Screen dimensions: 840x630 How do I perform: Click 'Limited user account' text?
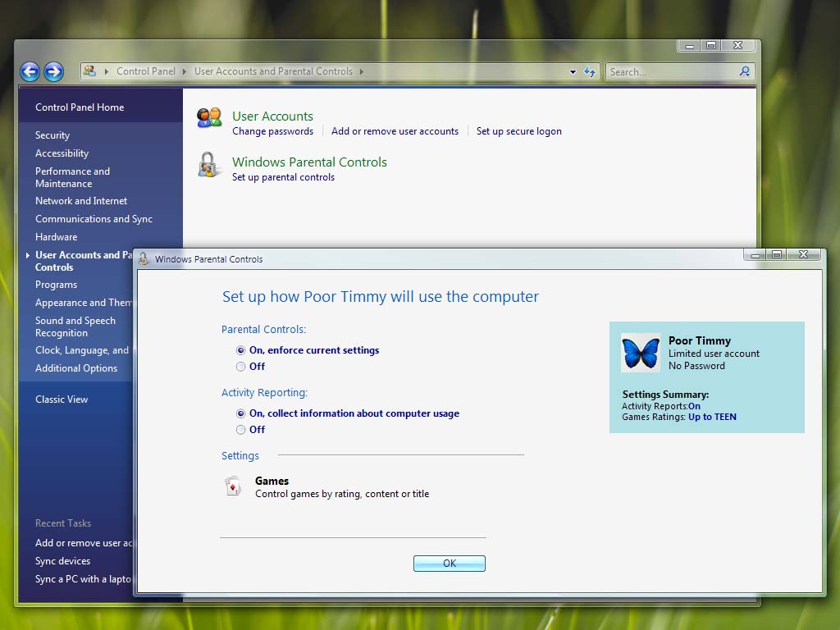click(x=714, y=354)
